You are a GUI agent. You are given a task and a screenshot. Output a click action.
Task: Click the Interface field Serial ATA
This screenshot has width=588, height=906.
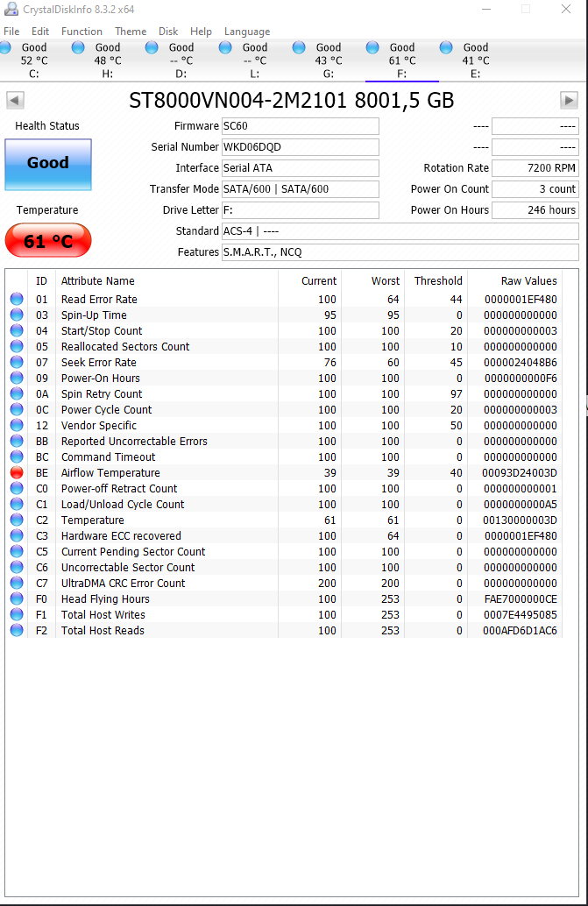pyautogui.click(x=301, y=168)
